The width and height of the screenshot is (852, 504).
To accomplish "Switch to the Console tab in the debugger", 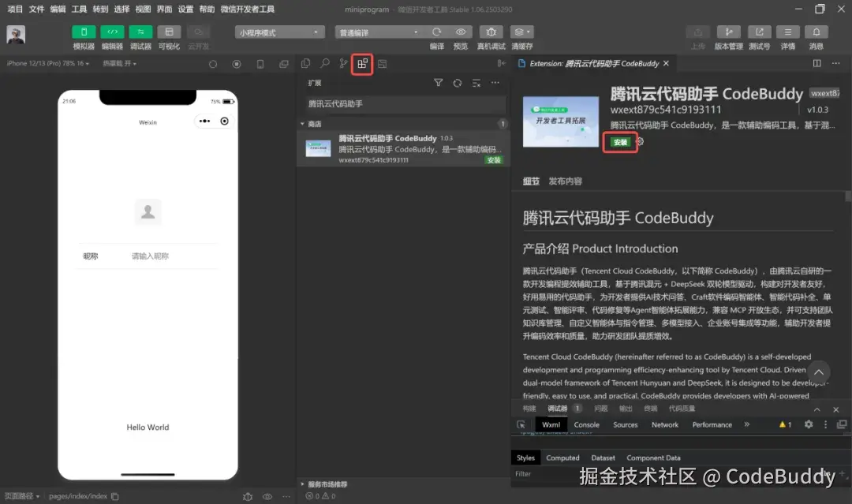I will [586, 424].
